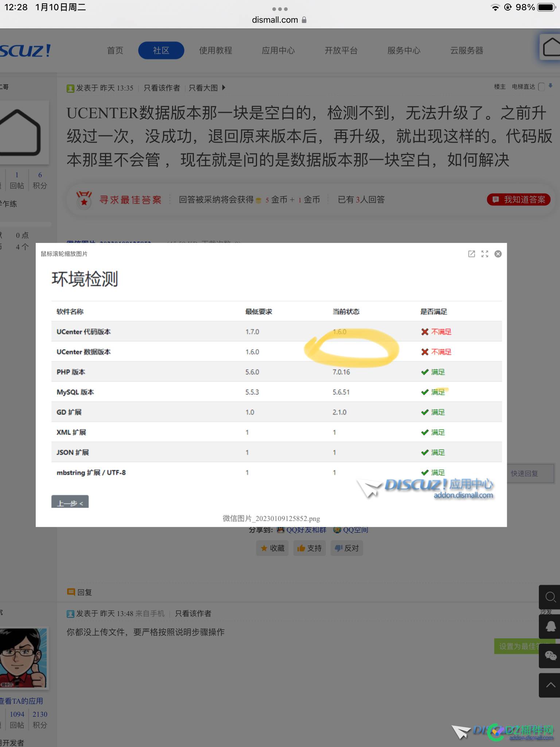Click the 环境检测 heading in image

85,279
